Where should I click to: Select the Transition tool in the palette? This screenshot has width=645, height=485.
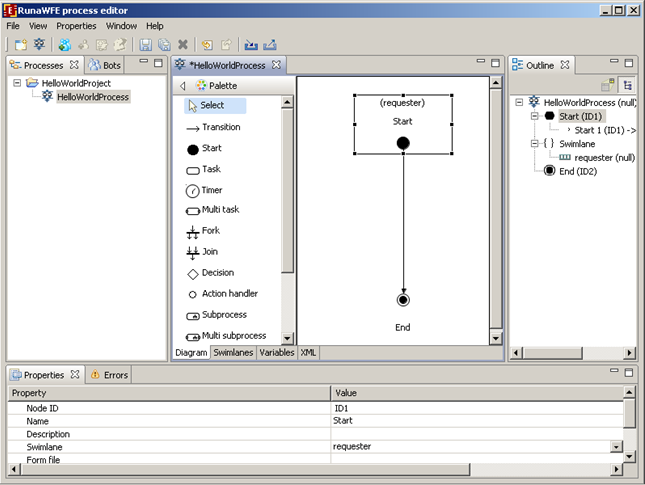[213, 127]
